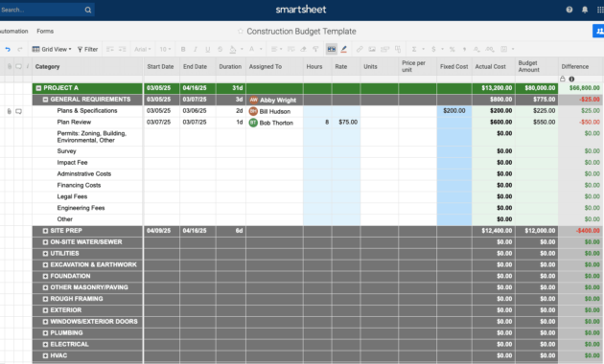
Task: Click the decrease decimal icon
Action: click(476, 49)
